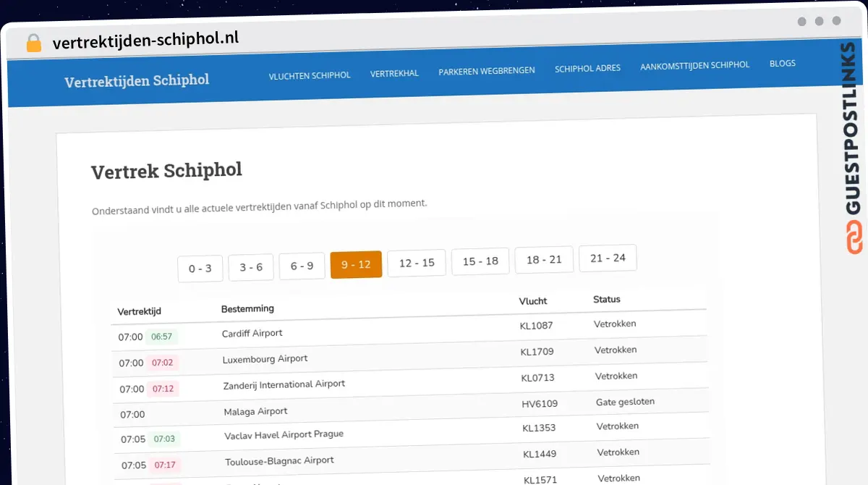
Task: Select the 21 - 24 time range
Action: click(x=608, y=258)
